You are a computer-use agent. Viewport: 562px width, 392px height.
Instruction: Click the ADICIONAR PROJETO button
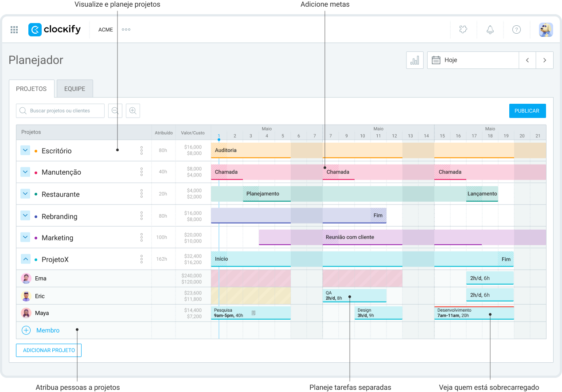tap(49, 350)
